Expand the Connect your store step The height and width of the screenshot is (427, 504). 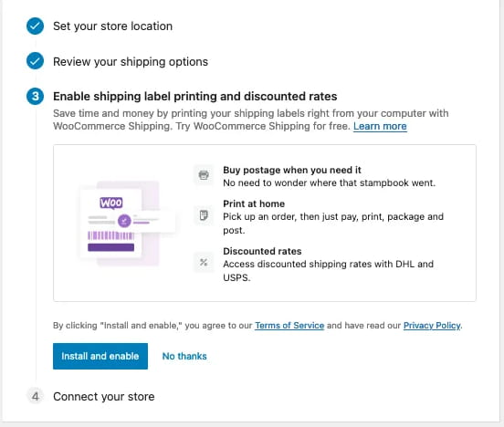104,397
